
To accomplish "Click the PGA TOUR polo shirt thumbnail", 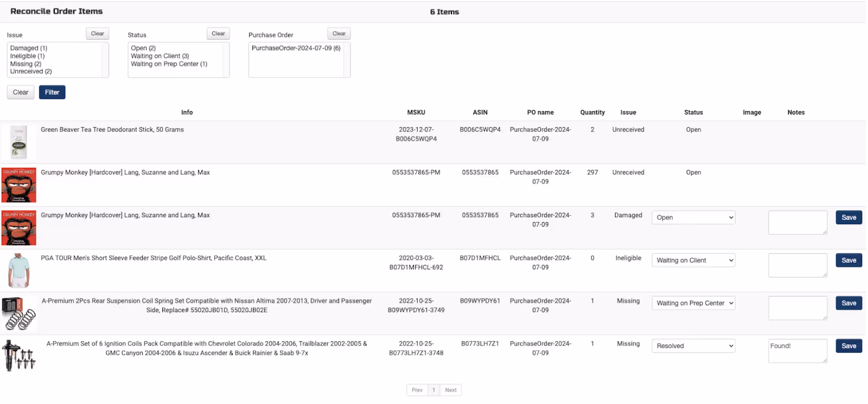I will (19, 270).
